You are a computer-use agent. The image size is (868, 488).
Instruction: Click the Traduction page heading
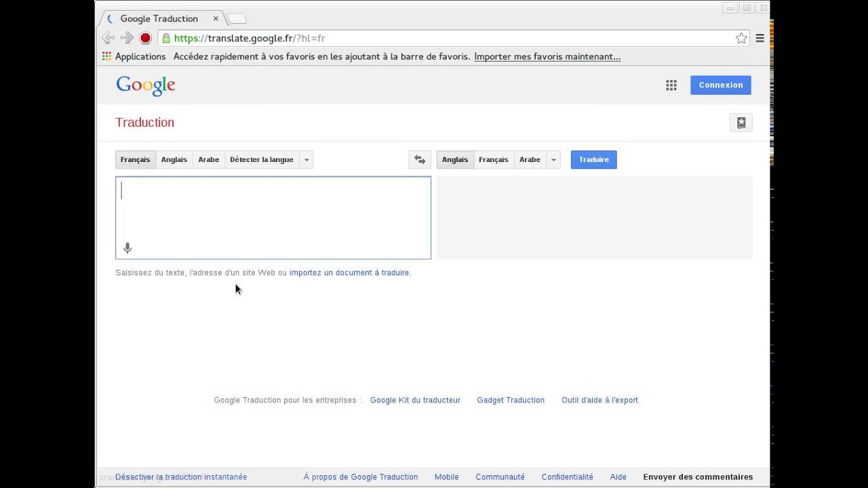coord(144,122)
